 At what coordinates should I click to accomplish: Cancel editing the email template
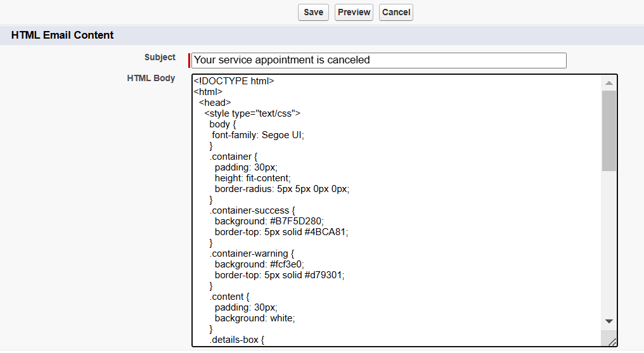tap(396, 13)
